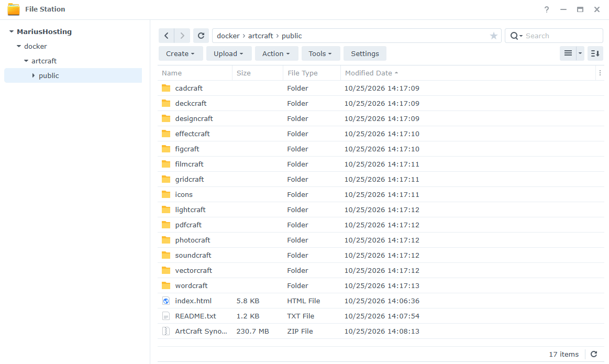609x364 pixels.
Task: Select the cadcraft folder icon
Action: pos(166,88)
